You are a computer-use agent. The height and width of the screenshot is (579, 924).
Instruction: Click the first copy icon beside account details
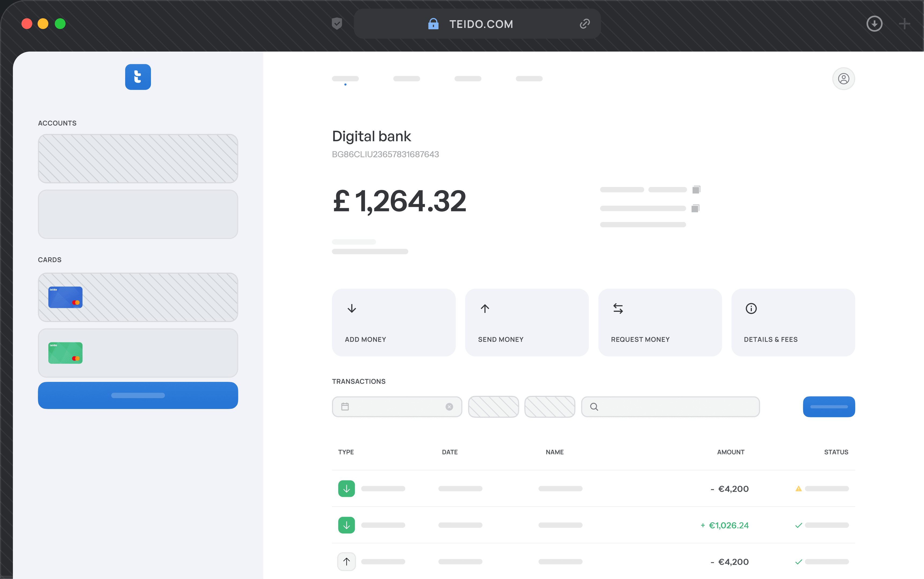click(696, 190)
